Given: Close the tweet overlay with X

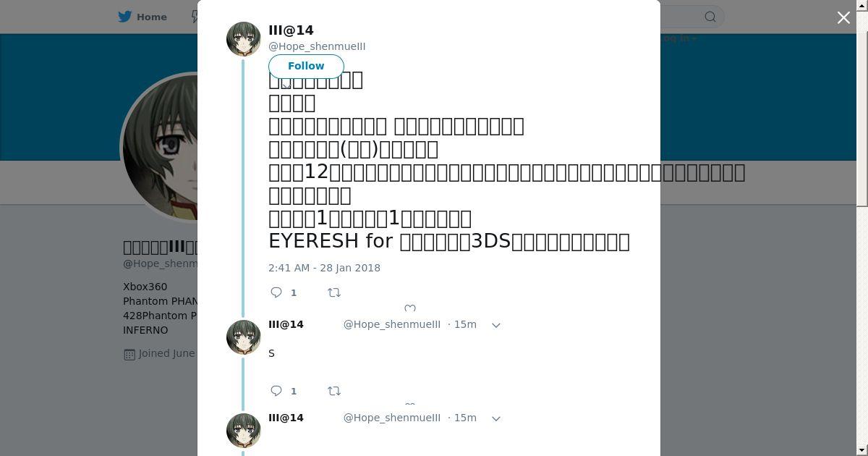Looking at the screenshot, I should (843, 17).
